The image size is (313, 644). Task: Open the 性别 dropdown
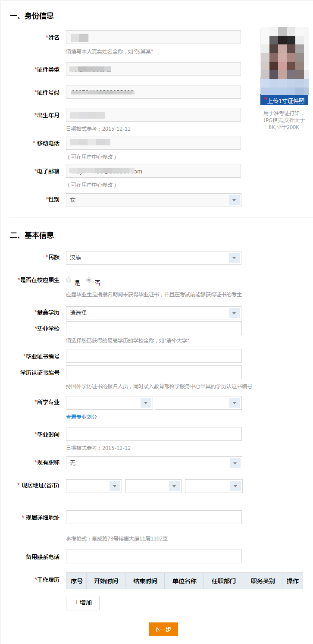[x=153, y=200]
